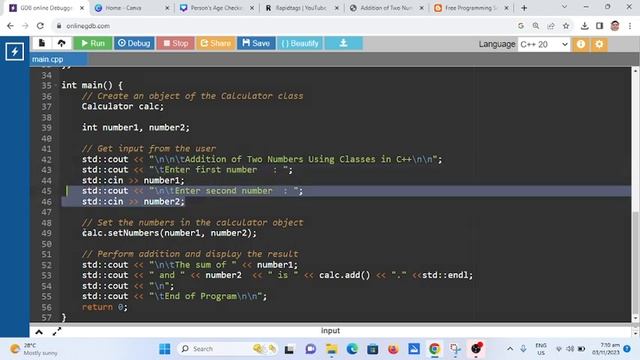640x360 pixels.
Task: Switch to the Addition of Two Numbers tab
Action: (386, 8)
